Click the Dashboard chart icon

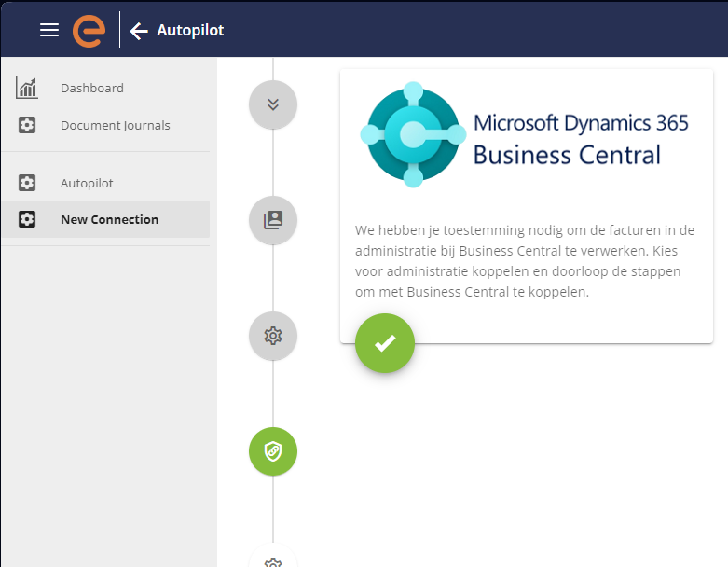(27, 88)
